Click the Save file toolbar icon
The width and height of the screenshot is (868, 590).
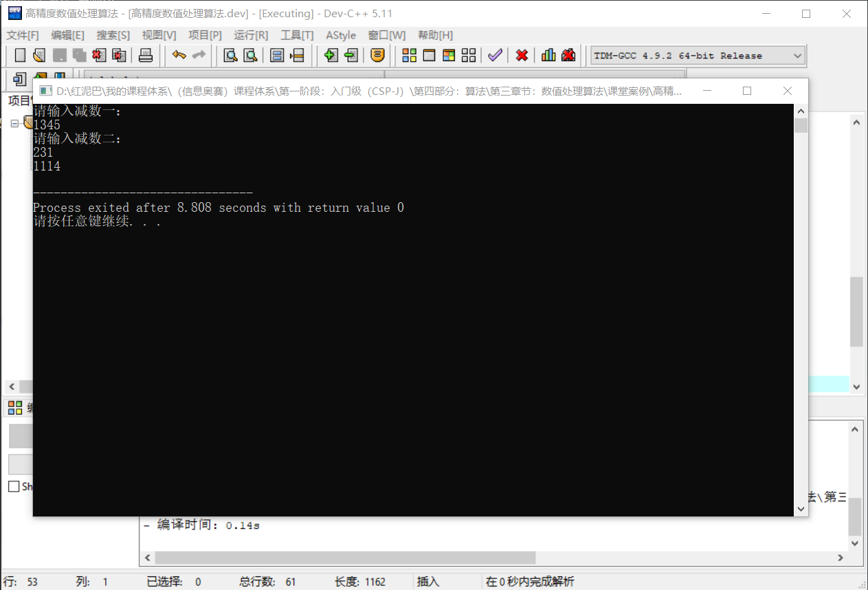pos(60,56)
